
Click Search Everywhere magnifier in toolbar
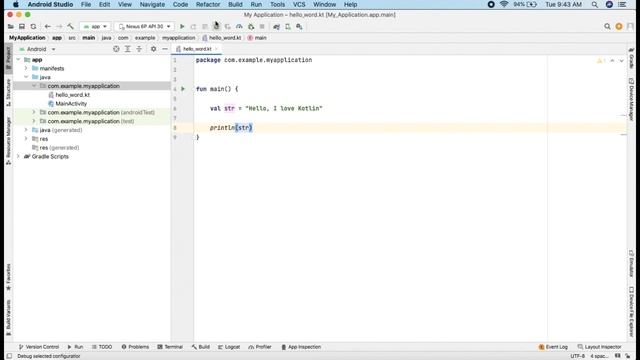607,27
